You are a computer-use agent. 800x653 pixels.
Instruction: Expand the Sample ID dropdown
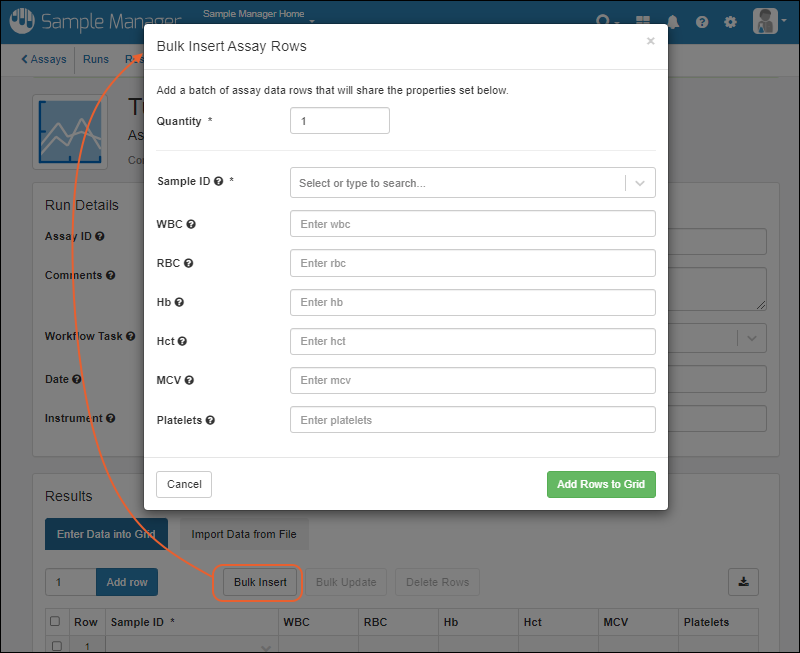tap(640, 183)
